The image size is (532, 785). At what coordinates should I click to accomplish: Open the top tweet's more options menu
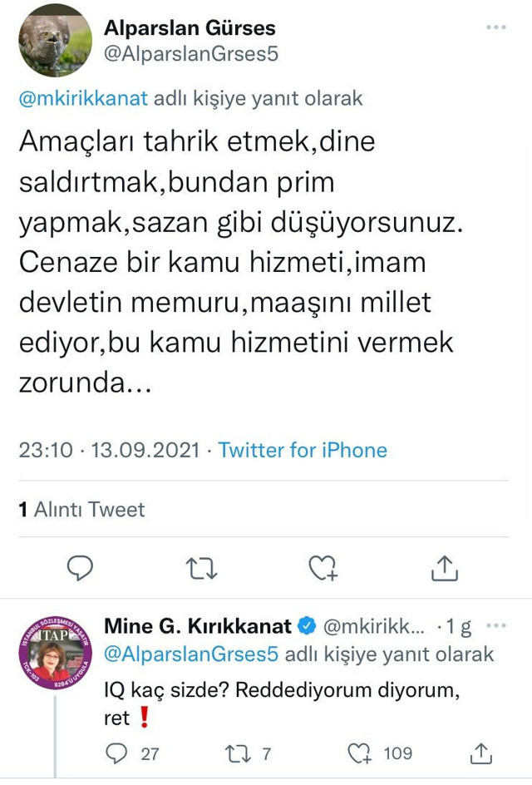[496, 27]
